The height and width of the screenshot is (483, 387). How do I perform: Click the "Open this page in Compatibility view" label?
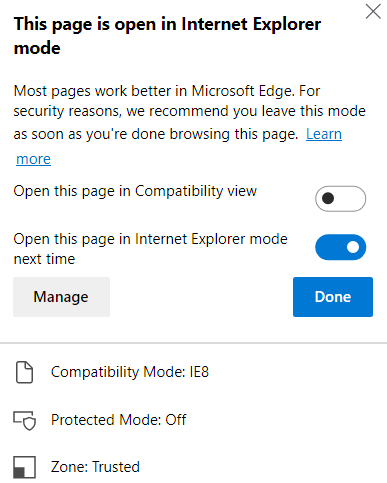tap(135, 191)
